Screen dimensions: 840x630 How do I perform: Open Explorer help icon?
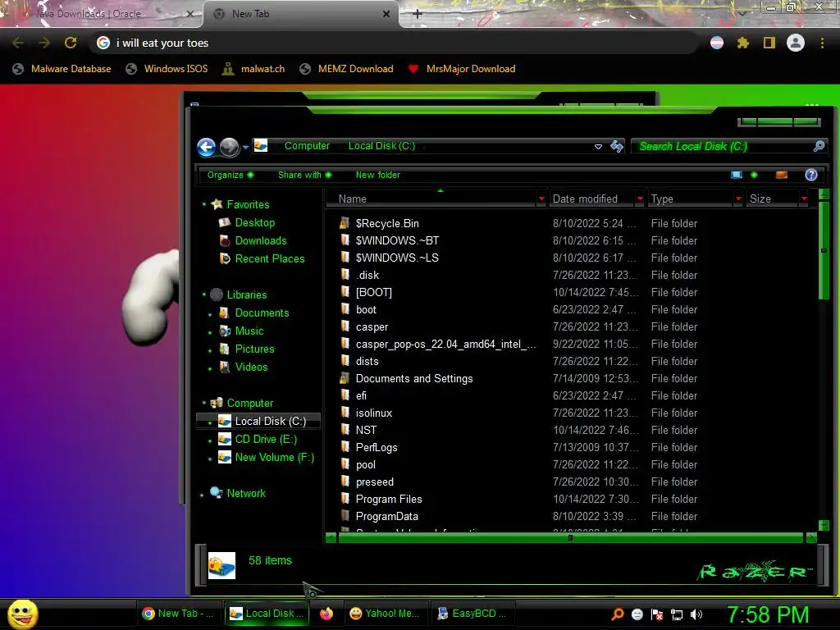(x=811, y=175)
